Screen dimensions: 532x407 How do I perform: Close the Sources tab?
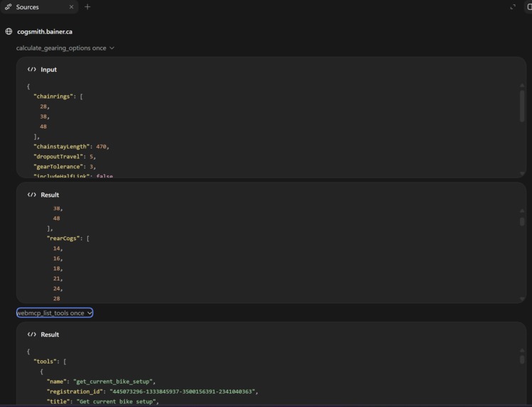(71, 7)
